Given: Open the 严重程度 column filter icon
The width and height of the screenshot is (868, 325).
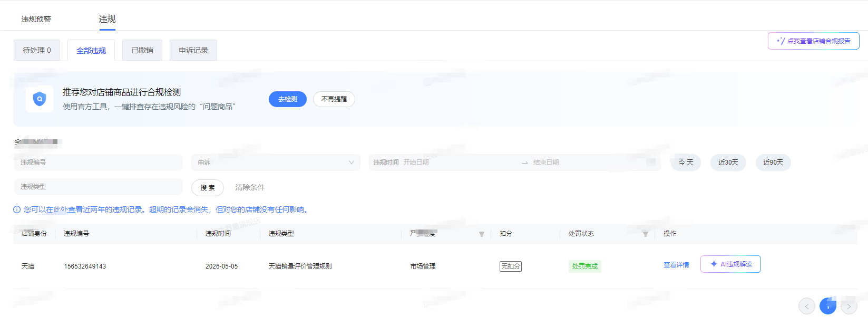Looking at the screenshot, I should (481, 234).
